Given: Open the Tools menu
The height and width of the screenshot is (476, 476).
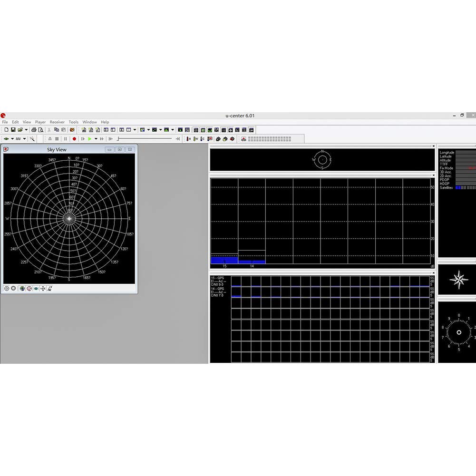Looking at the screenshot, I should pos(73,122).
